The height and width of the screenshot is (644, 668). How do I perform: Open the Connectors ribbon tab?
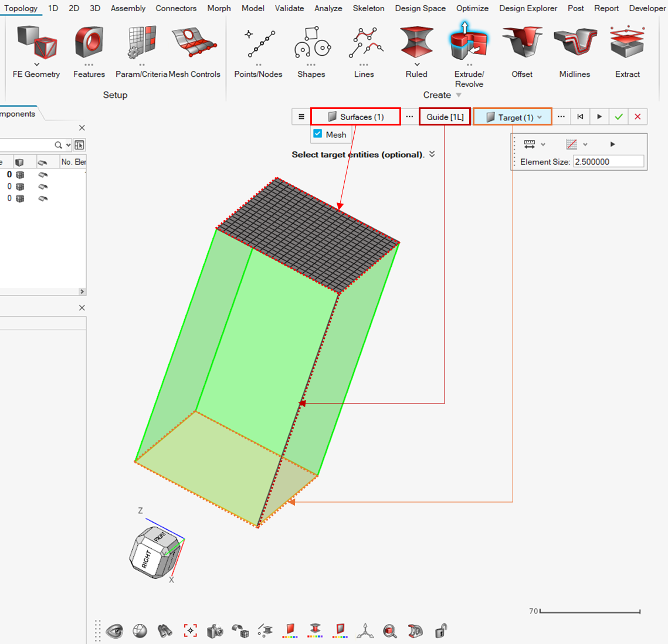pyautogui.click(x=176, y=8)
